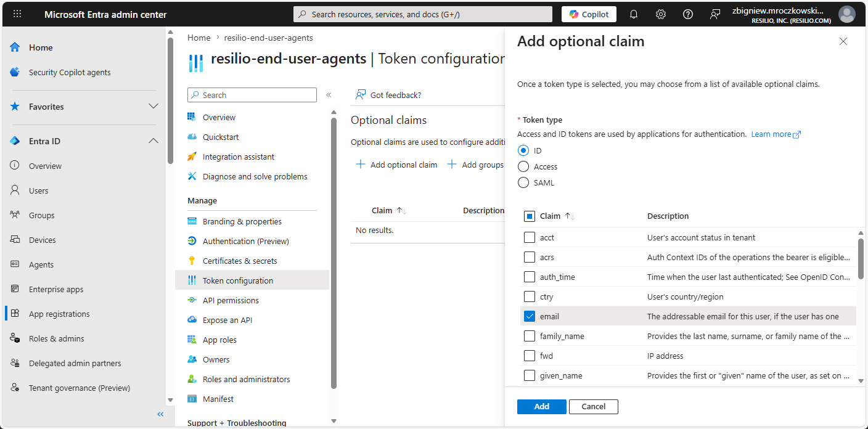This screenshot has width=868, height=429.
Task: Click the global search resources box
Action: pos(423,14)
